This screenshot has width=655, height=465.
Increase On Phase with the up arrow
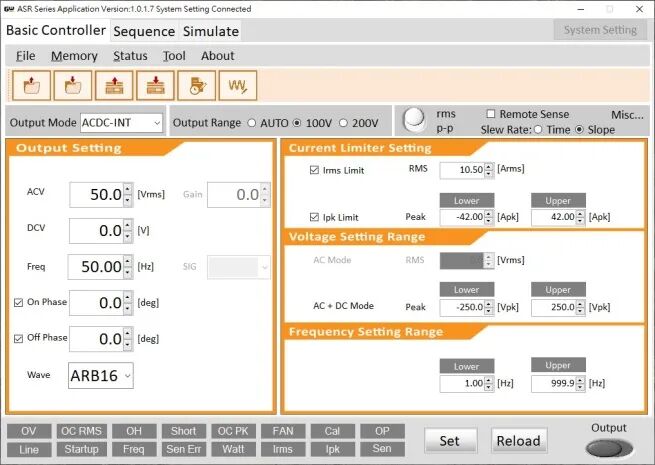[128, 297]
